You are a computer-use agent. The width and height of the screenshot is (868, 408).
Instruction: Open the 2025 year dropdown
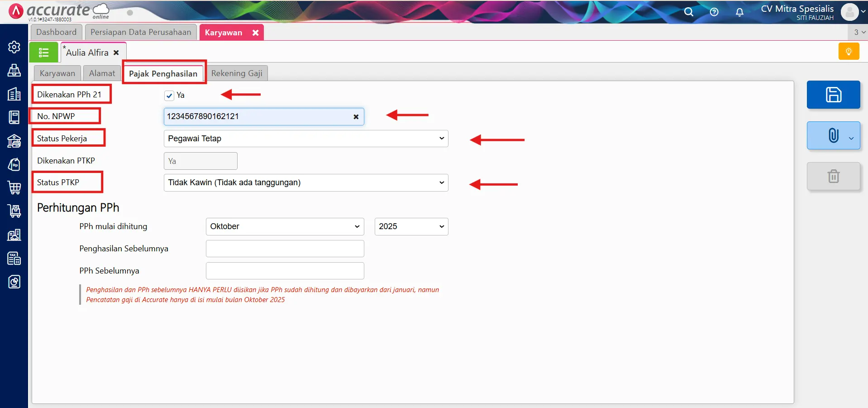tap(411, 226)
